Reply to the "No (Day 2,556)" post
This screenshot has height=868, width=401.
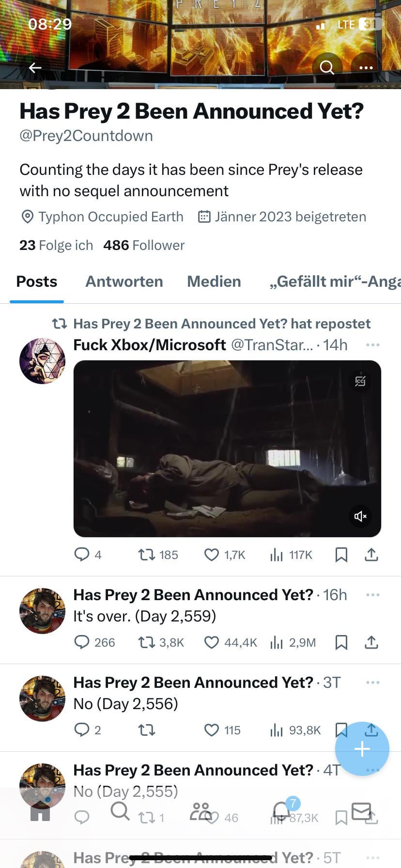(x=81, y=730)
